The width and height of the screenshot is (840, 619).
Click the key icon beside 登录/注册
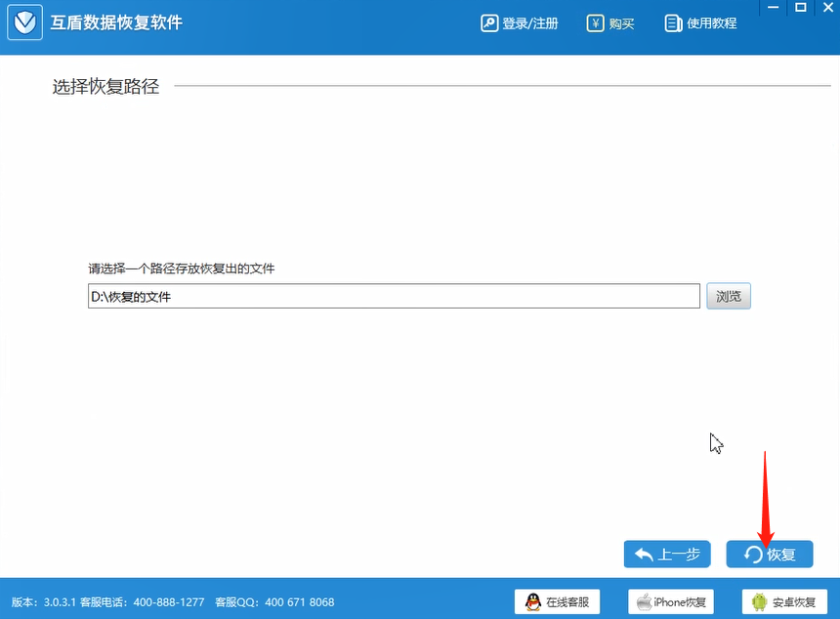point(490,22)
